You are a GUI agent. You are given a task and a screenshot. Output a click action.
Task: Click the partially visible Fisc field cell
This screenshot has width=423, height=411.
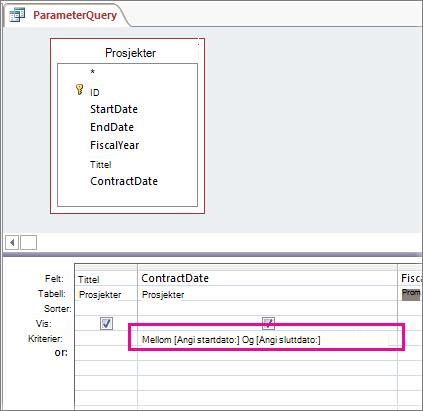[410, 278]
